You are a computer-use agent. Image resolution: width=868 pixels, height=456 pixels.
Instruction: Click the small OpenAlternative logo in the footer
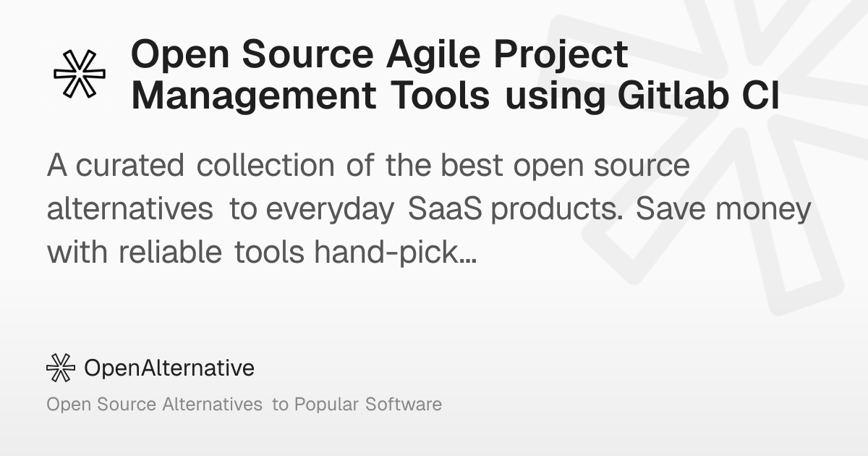[61, 368]
